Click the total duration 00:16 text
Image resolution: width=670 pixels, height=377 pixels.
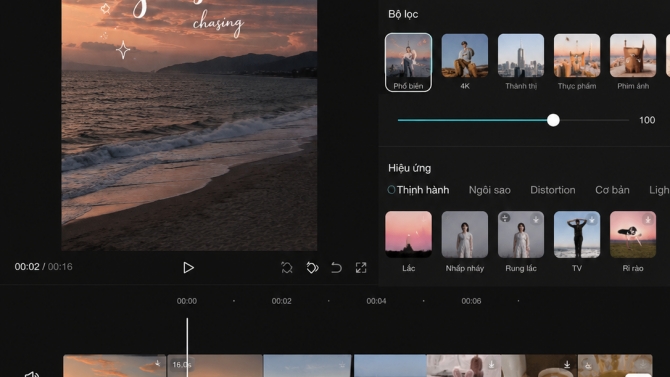coord(60,267)
